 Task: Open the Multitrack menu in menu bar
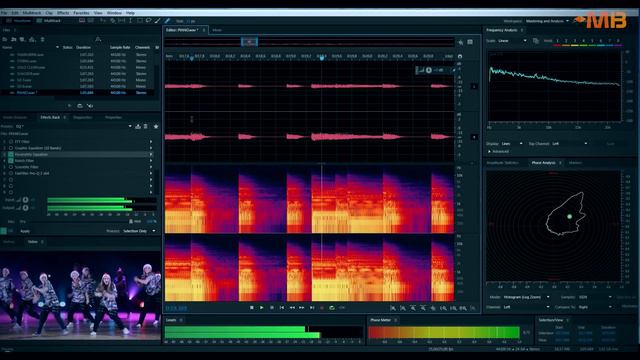pyautogui.click(x=31, y=13)
